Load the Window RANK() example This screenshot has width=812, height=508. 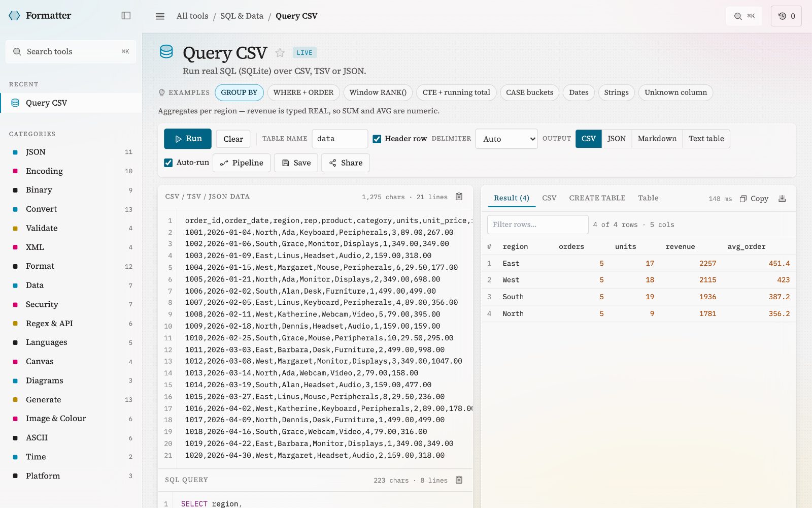pyautogui.click(x=378, y=92)
